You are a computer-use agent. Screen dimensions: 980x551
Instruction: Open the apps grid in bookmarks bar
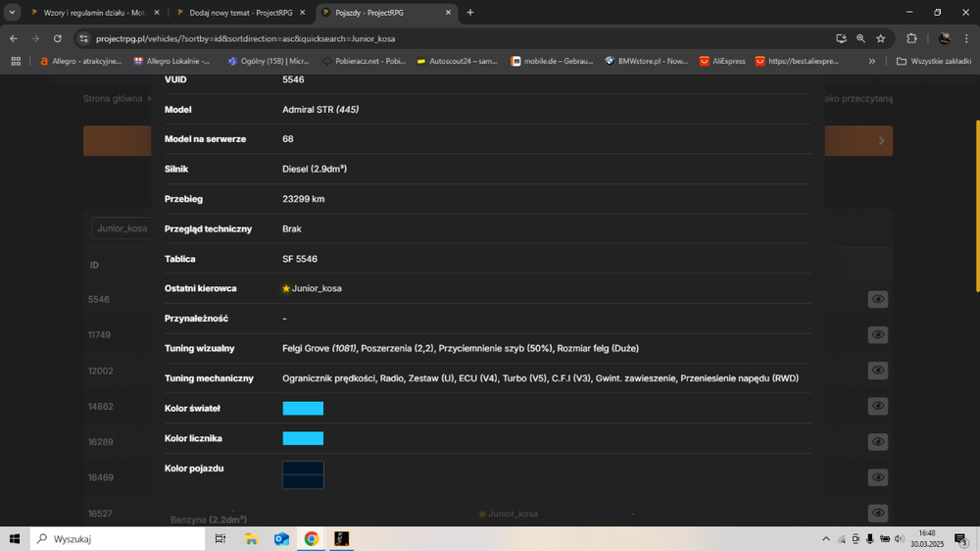click(x=16, y=62)
